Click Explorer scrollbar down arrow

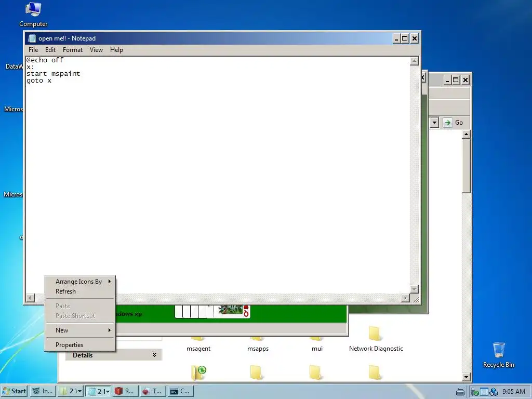click(466, 377)
